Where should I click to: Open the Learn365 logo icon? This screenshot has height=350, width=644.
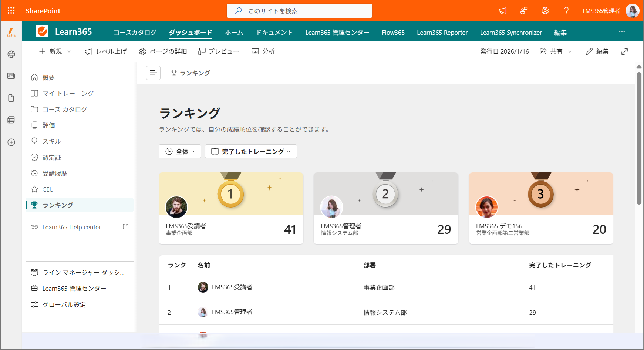42,31
